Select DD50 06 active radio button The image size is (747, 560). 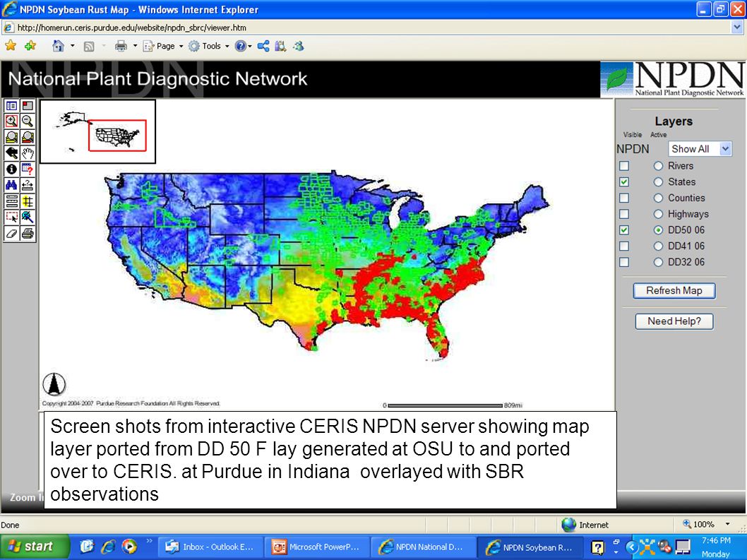click(658, 230)
